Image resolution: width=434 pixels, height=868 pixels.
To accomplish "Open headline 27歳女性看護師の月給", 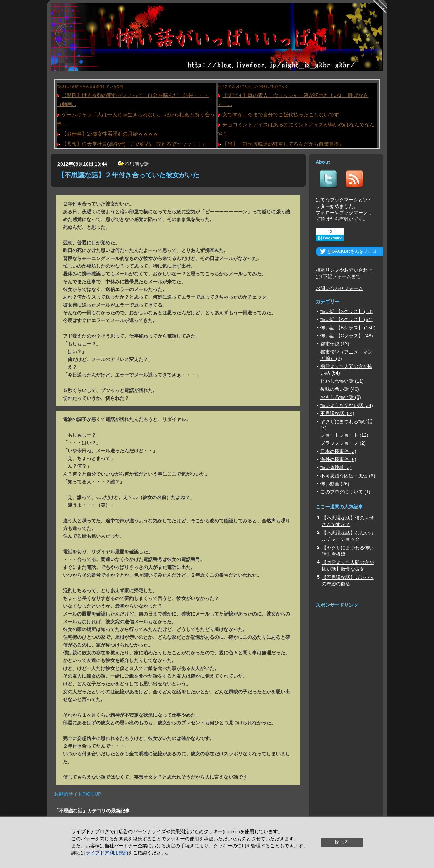I will pyautogui.click(x=110, y=134).
